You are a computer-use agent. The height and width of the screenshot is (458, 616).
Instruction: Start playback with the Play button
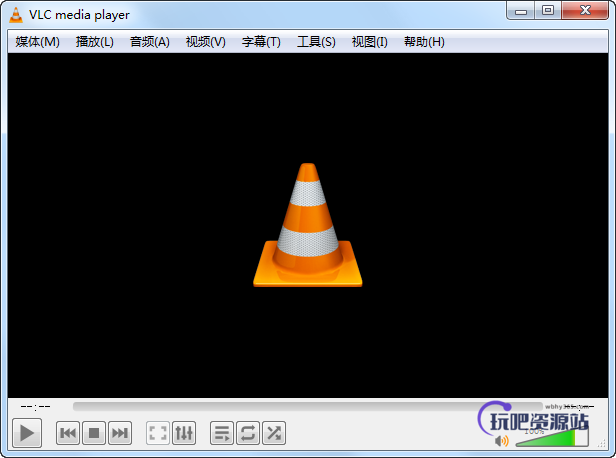pos(27,433)
